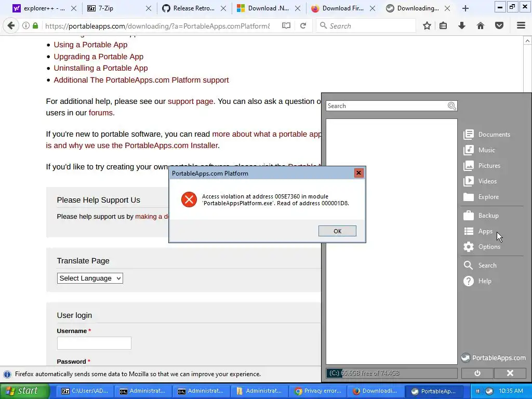Viewport: 532px width, 399px height.
Task: Open Music folder in PortableApps menu
Action: tap(479, 150)
